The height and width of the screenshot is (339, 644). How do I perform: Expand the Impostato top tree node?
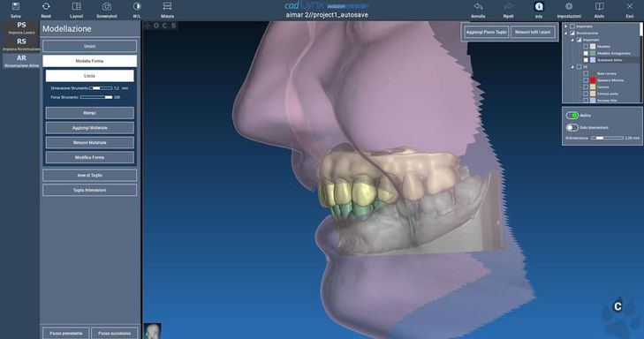click(x=566, y=26)
